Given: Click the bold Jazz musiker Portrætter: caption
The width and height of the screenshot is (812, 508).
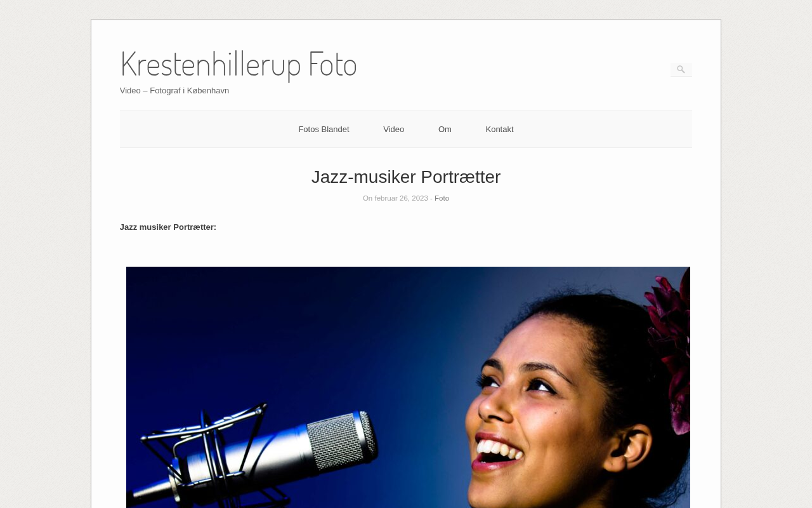Looking at the screenshot, I should pyautogui.click(x=168, y=227).
